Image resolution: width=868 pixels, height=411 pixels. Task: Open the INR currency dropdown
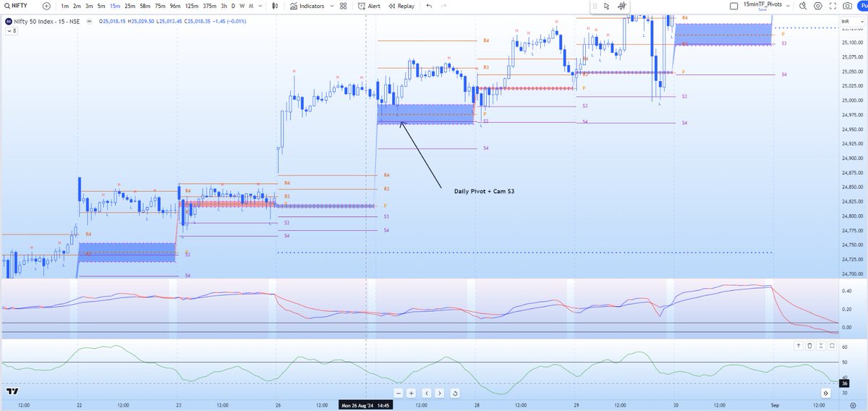pos(851,21)
